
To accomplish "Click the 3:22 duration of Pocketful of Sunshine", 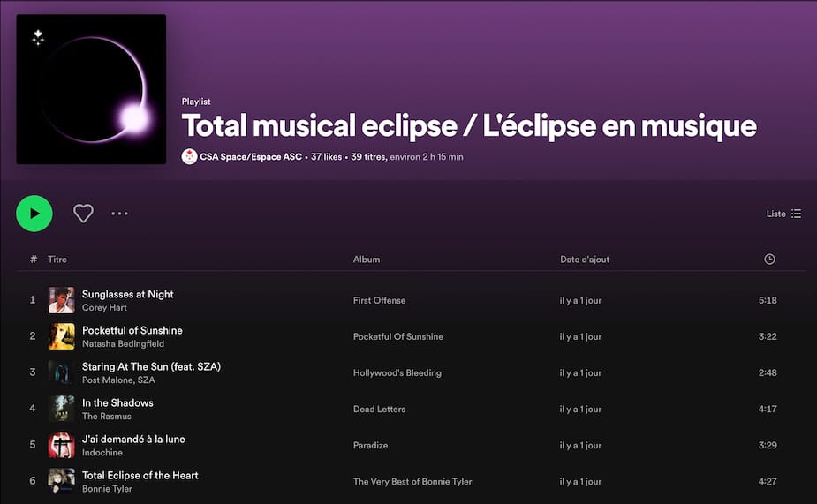I will 768,337.
